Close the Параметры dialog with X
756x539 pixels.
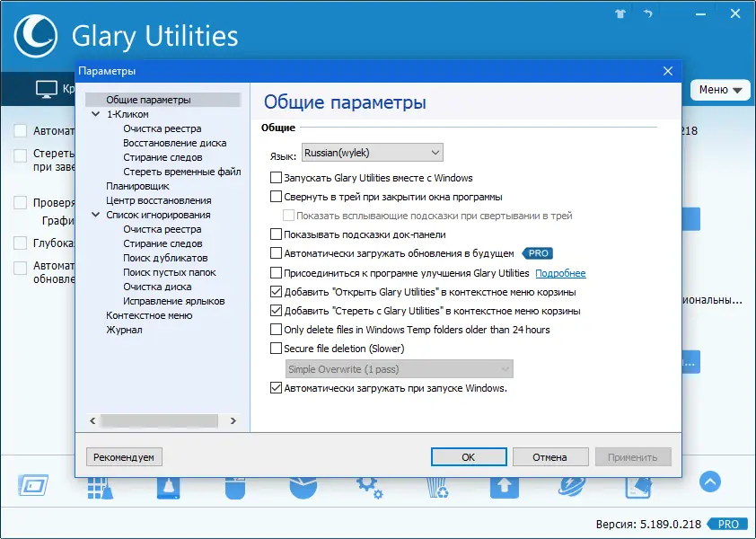668,71
